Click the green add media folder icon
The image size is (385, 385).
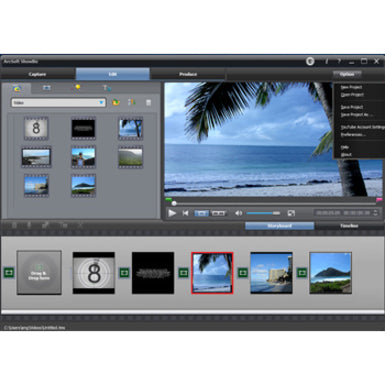pos(116,102)
